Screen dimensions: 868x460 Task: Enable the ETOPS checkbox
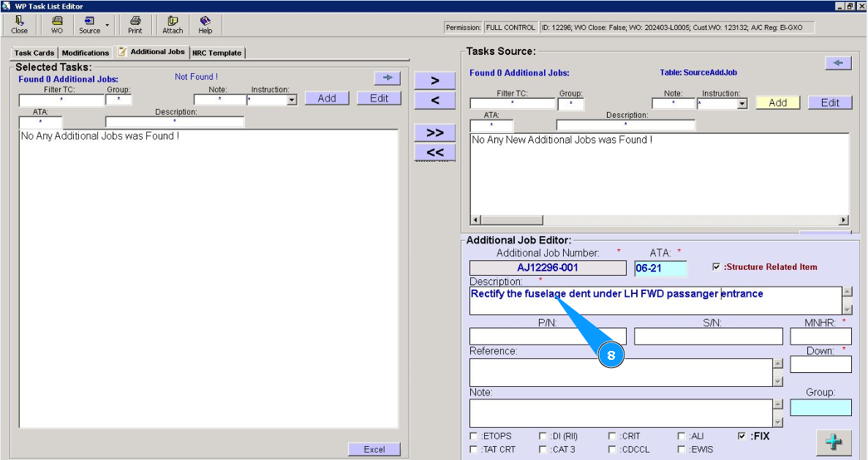click(x=473, y=436)
